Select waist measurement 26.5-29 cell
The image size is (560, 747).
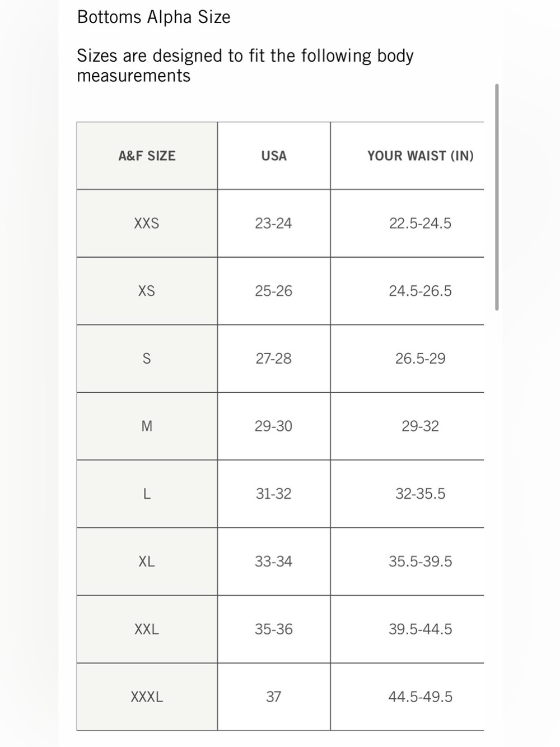pyautogui.click(x=420, y=359)
